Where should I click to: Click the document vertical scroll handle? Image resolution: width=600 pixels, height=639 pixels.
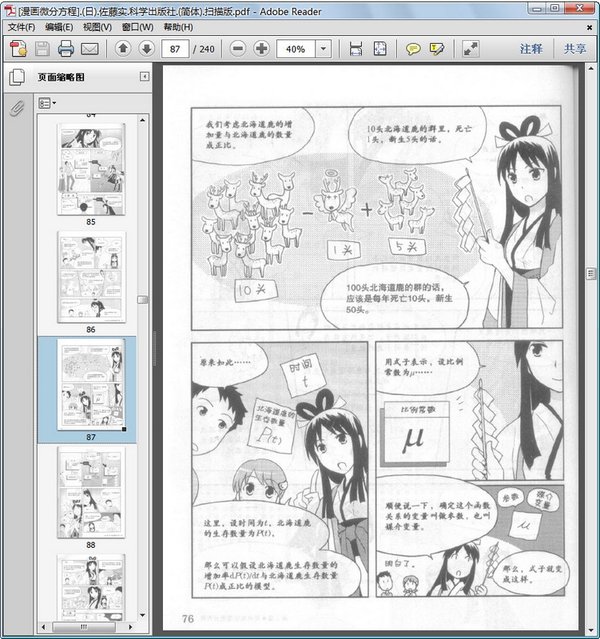591,274
